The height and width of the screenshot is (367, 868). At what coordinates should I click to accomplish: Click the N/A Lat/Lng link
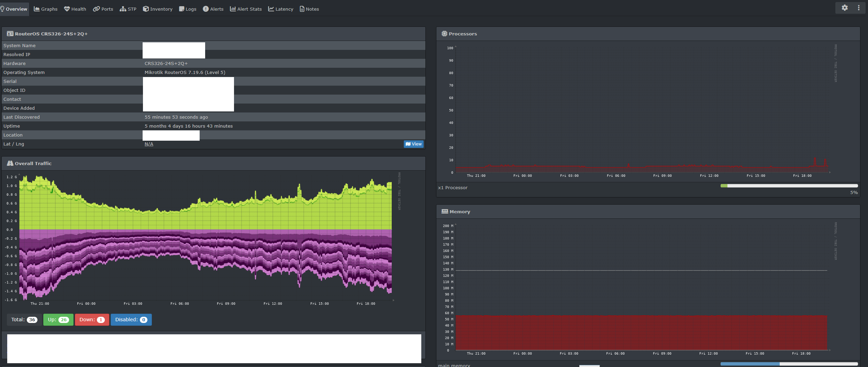tap(149, 144)
